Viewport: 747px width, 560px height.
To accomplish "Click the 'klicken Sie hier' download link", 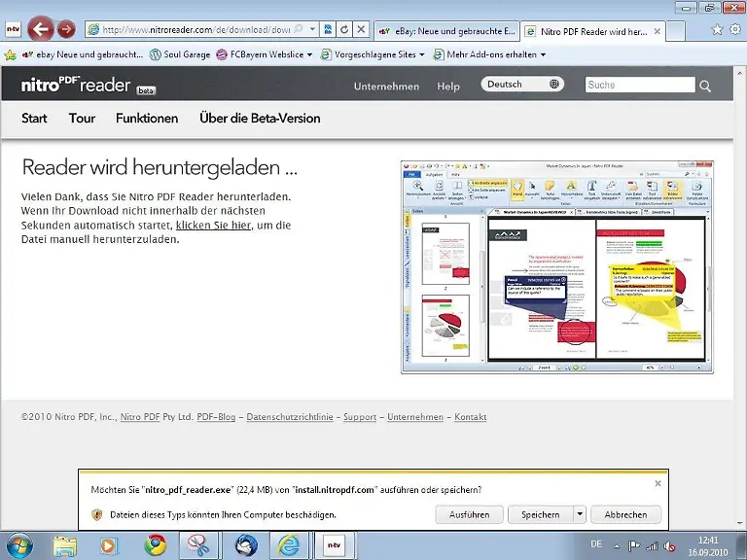I will [213, 225].
